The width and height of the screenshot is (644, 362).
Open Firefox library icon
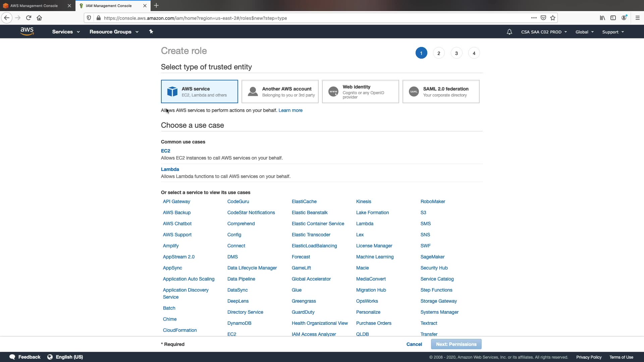pos(602,18)
